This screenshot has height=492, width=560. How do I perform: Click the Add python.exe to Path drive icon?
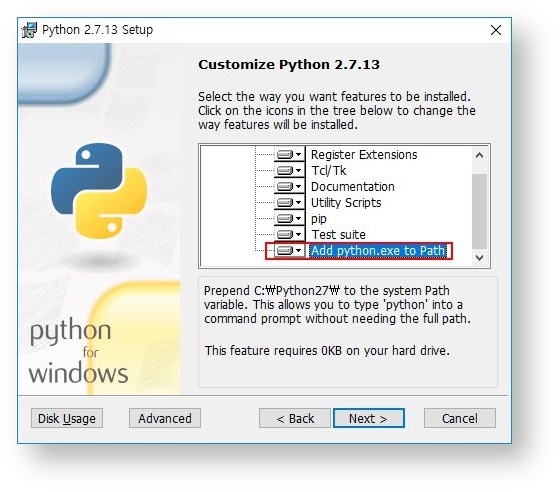coord(285,251)
